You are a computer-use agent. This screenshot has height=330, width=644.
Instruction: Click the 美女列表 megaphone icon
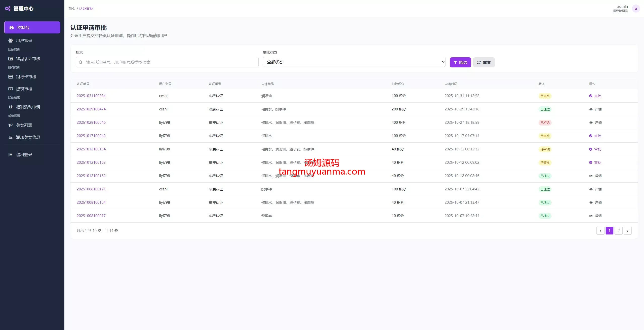(x=11, y=125)
